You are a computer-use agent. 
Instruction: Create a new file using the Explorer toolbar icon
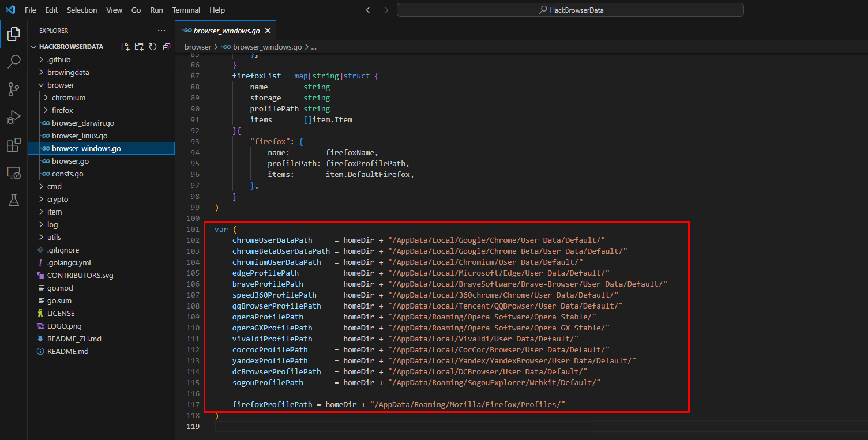click(x=125, y=47)
